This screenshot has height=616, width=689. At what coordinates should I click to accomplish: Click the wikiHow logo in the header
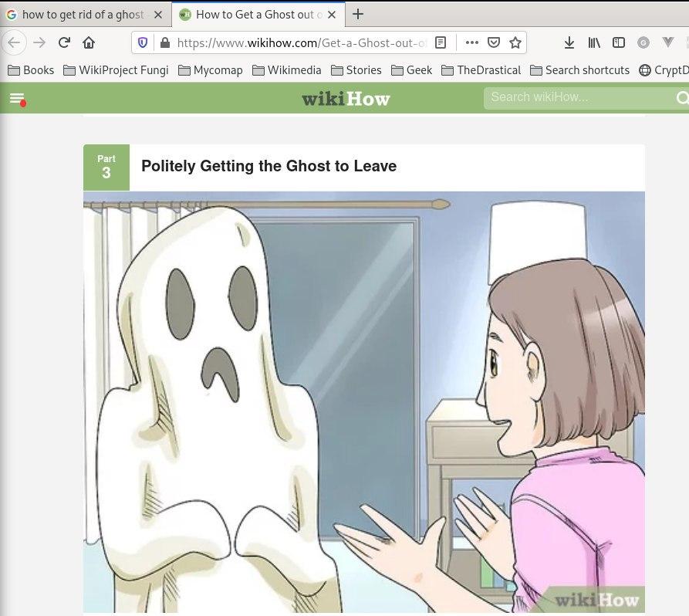(345, 98)
